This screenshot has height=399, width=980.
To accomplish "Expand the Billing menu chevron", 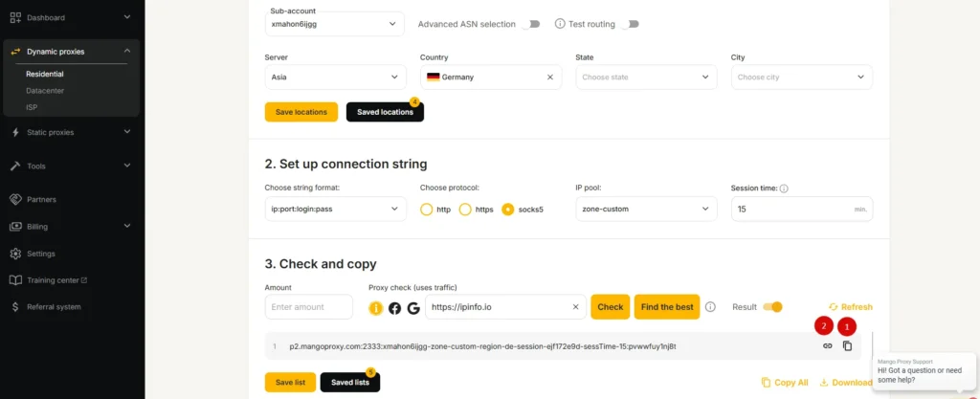I will pyautogui.click(x=127, y=226).
